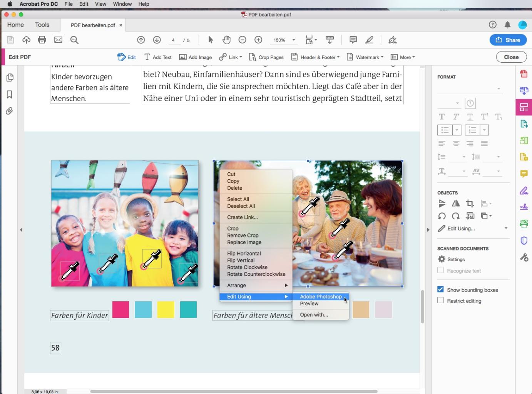
Task: Click the Crop image object icon
Action: pos(470,204)
